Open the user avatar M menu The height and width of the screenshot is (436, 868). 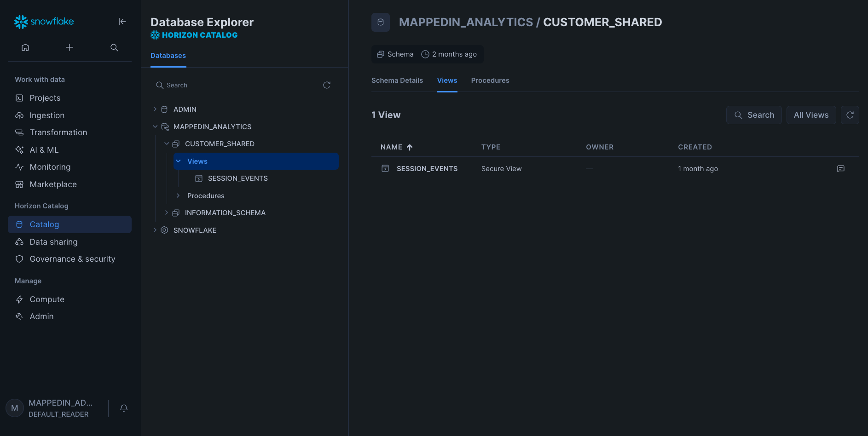click(x=15, y=408)
